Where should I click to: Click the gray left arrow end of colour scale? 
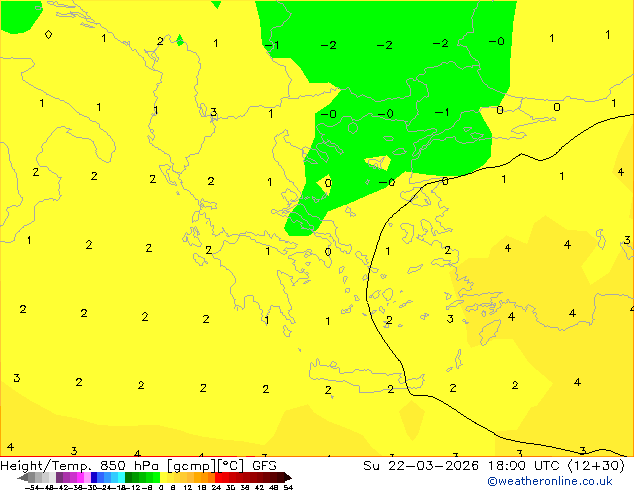[23, 478]
